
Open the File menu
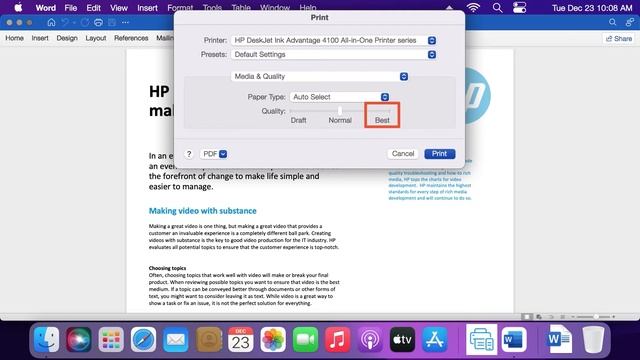click(71, 8)
